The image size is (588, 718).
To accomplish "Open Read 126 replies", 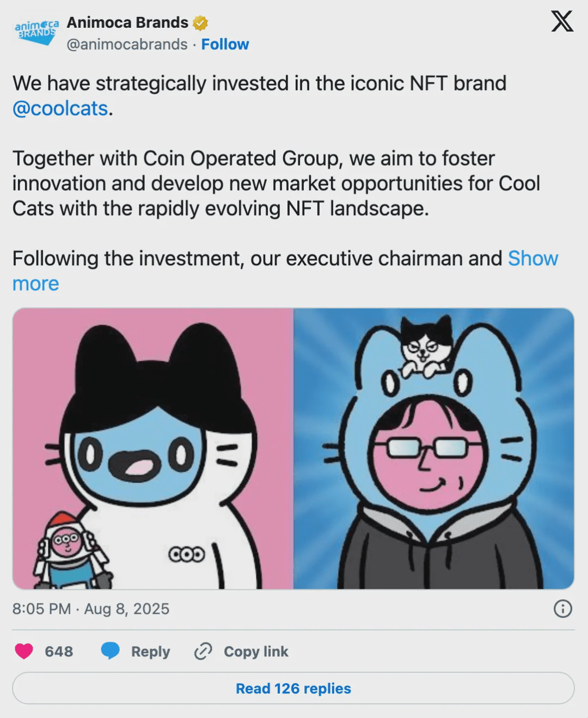I will coord(293,688).
